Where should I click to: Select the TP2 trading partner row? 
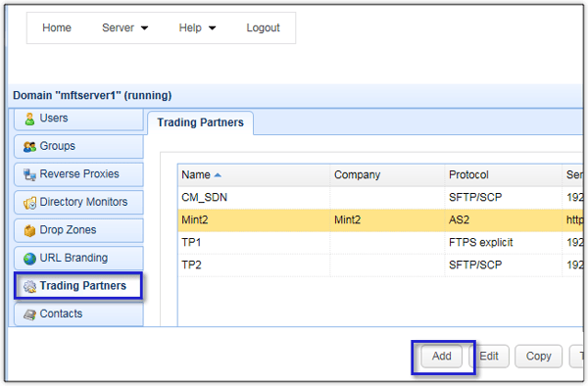click(380, 265)
